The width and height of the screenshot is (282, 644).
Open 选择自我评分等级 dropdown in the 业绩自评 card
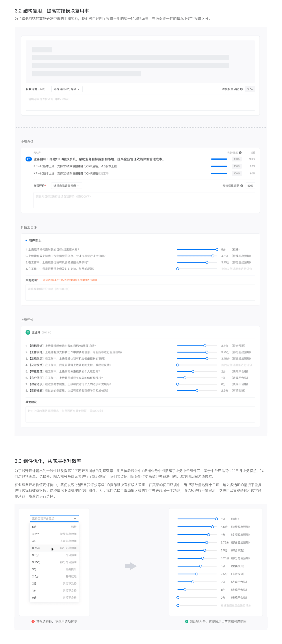pos(67,186)
